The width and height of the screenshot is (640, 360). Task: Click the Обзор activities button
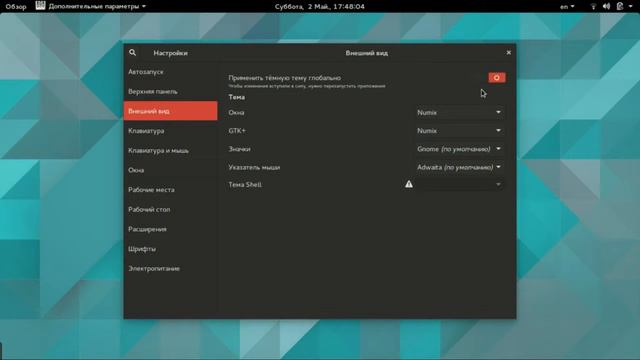click(x=16, y=7)
